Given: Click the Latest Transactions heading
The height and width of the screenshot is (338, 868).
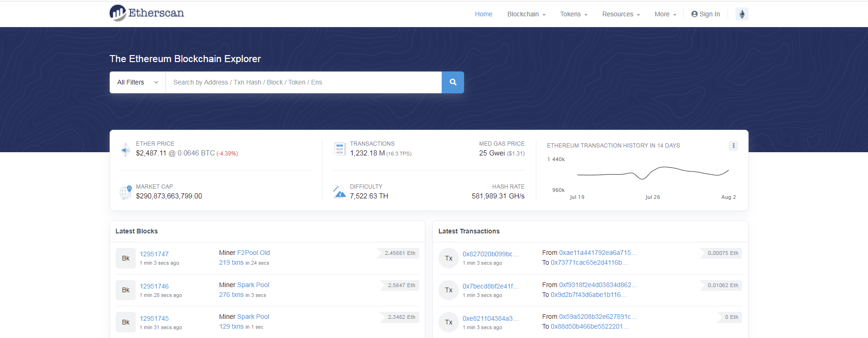Looking at the screenshot, I should (469, 231).
